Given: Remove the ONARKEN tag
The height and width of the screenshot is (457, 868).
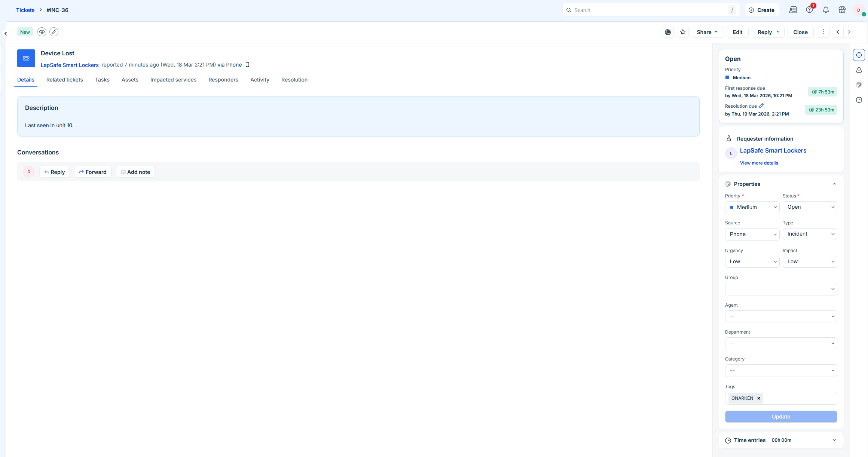Looking at the screenshot, I should pyautogui.click(x=759, y=398).
